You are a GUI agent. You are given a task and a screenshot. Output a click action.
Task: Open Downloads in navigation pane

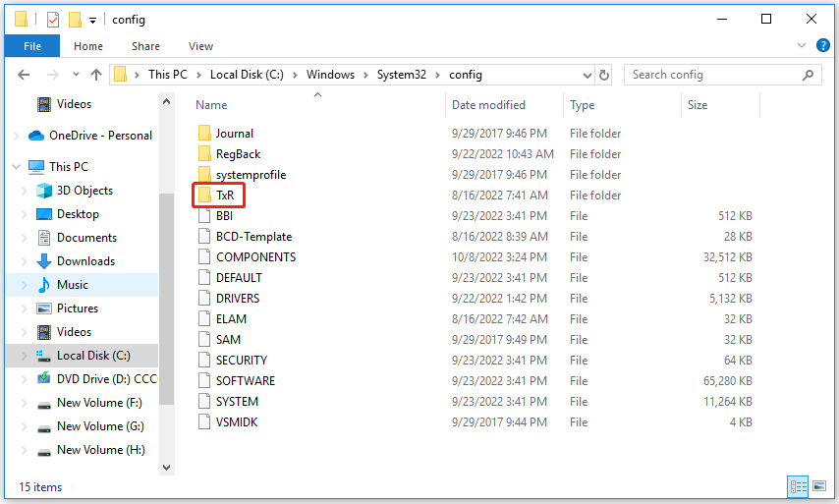point(85,261)
